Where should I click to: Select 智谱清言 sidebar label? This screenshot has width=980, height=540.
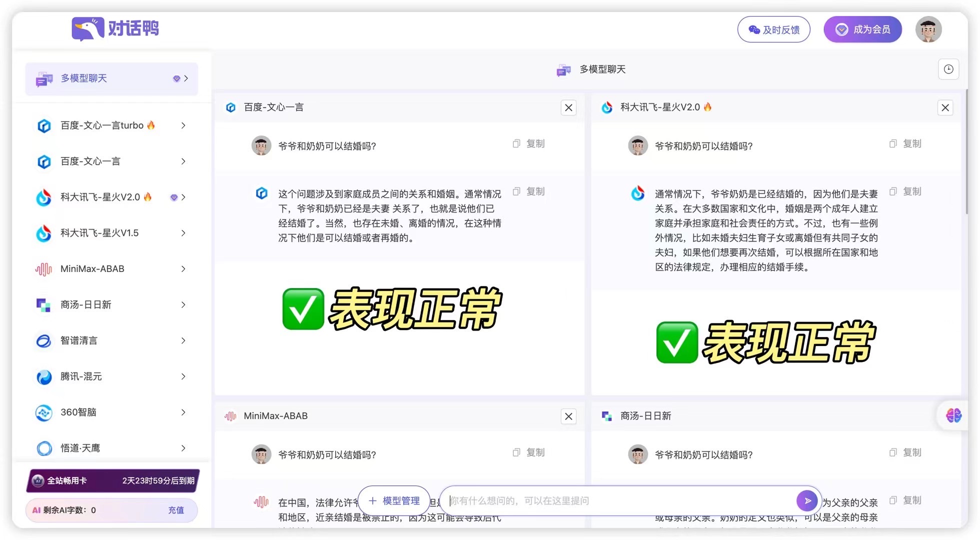coord(79,341)
